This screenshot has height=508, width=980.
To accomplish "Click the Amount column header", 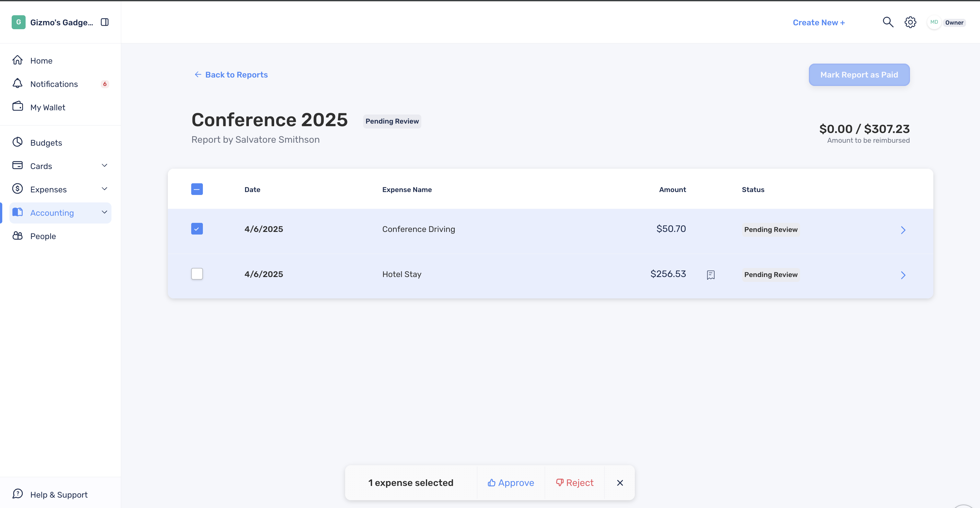I will click(x=672, y=190).
